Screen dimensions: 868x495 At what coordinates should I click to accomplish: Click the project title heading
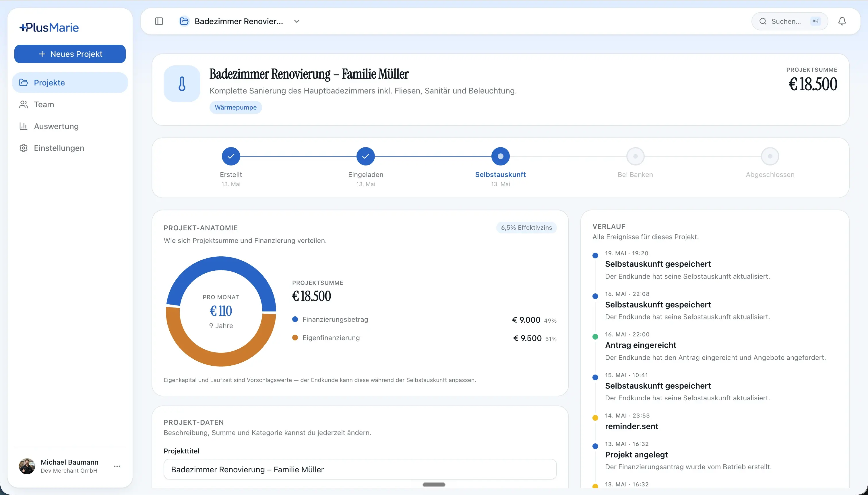tap(309, 74)
